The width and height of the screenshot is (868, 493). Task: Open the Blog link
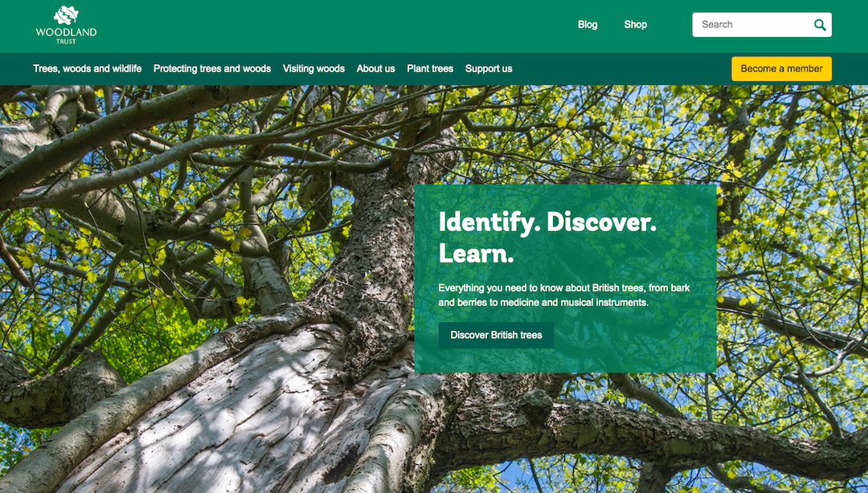click(588, 25)
